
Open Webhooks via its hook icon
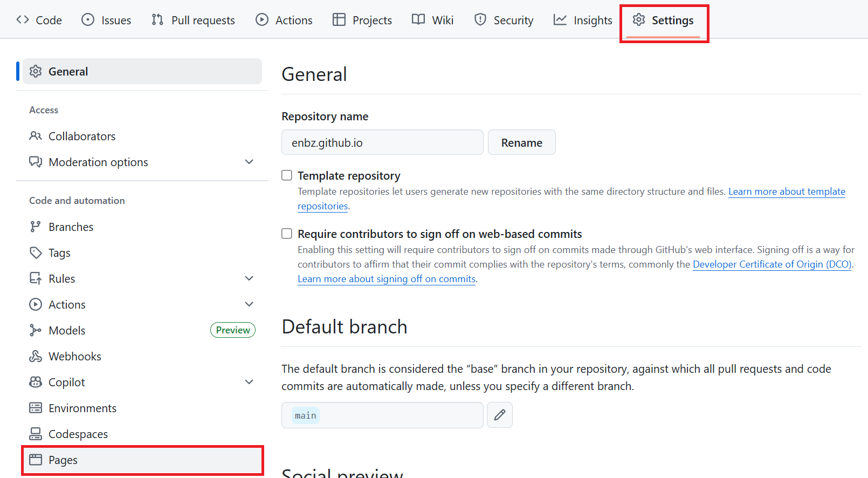pos(36,356)
